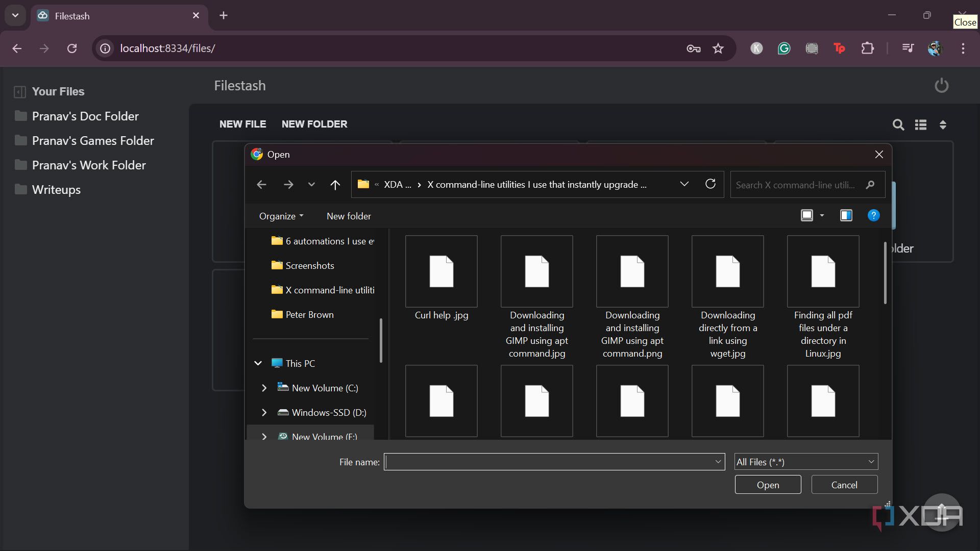The image size is (980, 551).
Task: Open the Chrome three-dot menu
Action: click(963, 48)
